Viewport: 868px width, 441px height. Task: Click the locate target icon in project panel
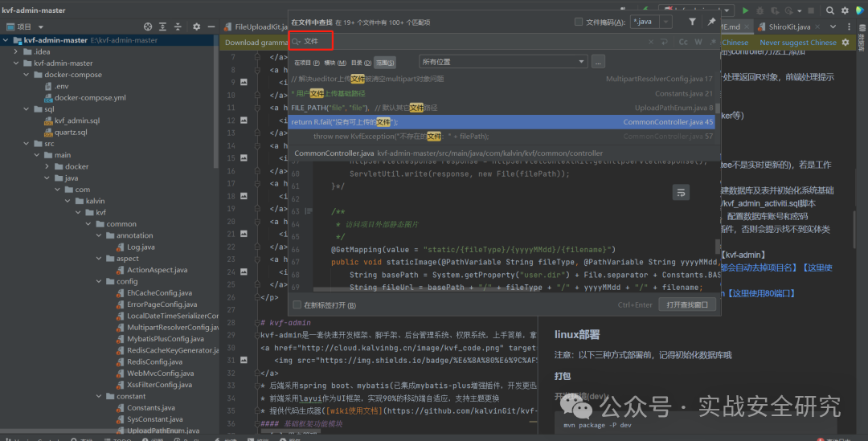point(148,27)
